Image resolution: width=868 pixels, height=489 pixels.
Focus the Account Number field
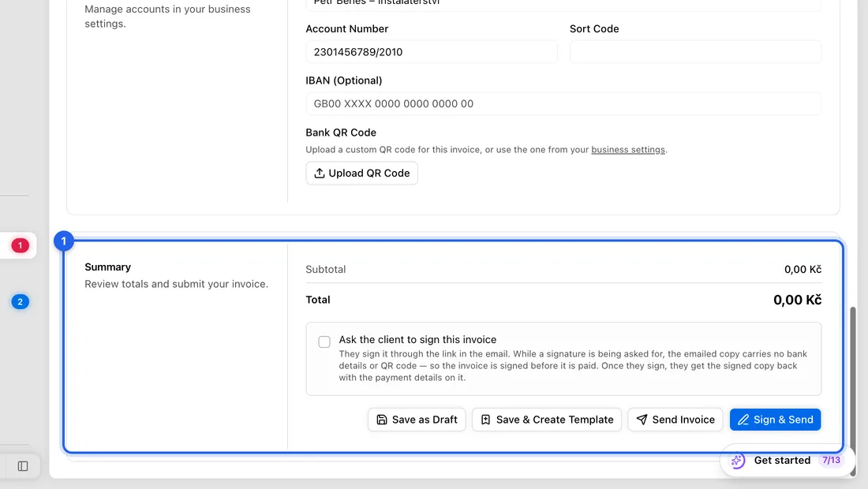(431, 52)
